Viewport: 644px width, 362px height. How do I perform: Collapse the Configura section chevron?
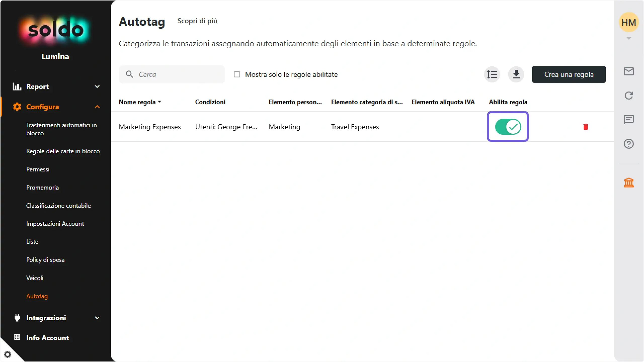tap(97, 107)
